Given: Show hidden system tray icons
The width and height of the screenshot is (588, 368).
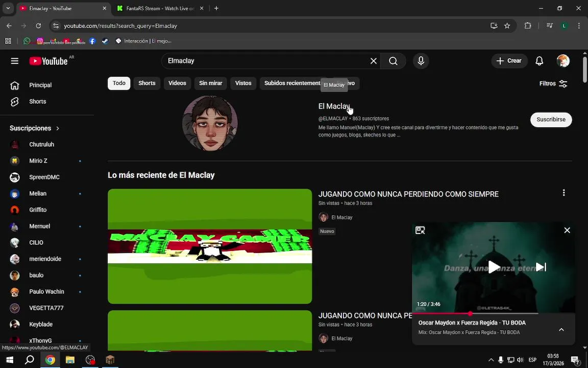Looking at the screenshot, I should pyautogui.click(x=491, y=360).
